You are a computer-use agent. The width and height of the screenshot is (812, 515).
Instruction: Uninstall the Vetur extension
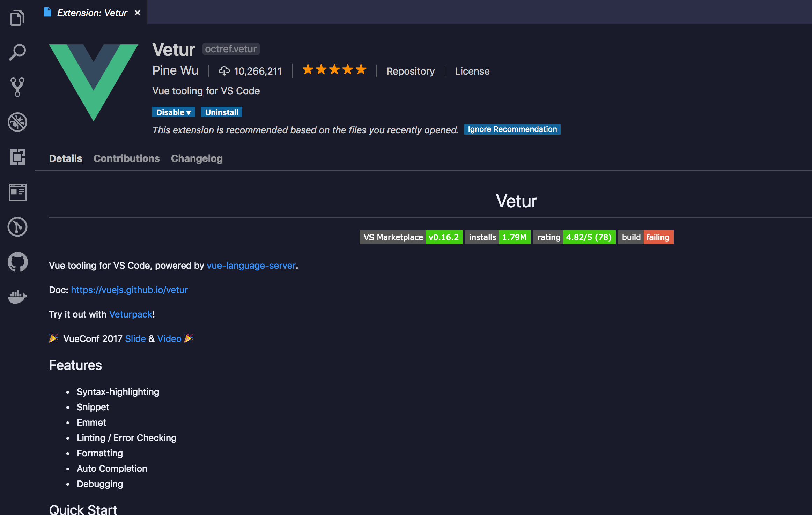pyautogui.click(x=222, y=112)
